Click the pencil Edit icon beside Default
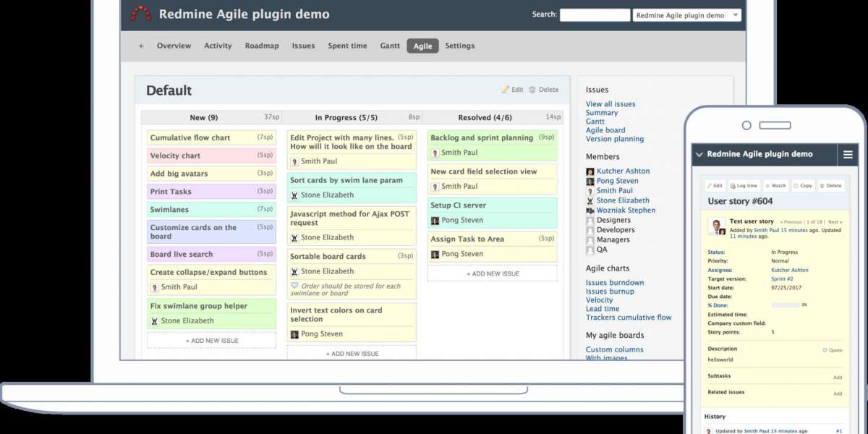Viewport: 868px width, 434px height. coord(506,90)
